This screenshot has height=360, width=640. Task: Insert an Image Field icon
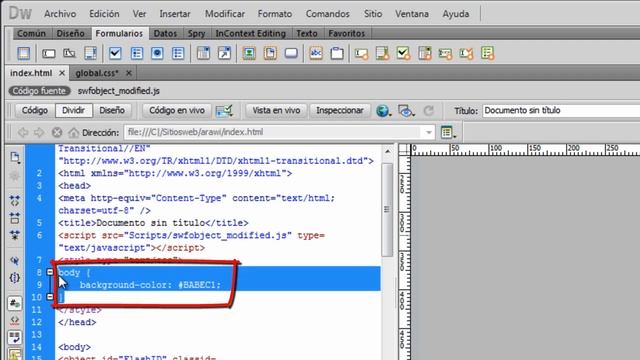coord(249,53)
